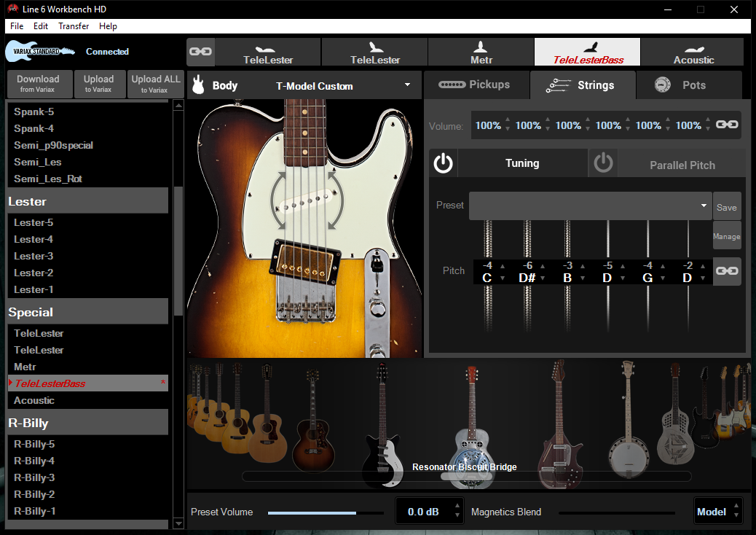Select the Acoustic preset in Special

(x=87, y=400)
